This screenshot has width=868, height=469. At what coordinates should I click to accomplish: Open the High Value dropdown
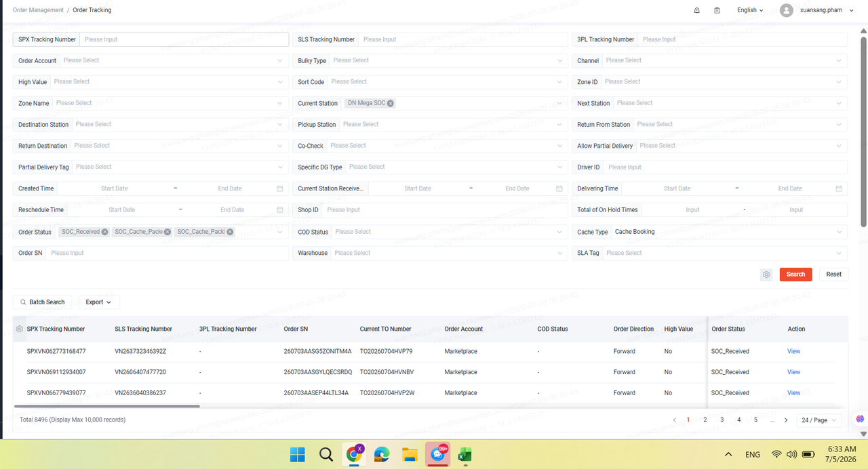[x=151, y=82]
